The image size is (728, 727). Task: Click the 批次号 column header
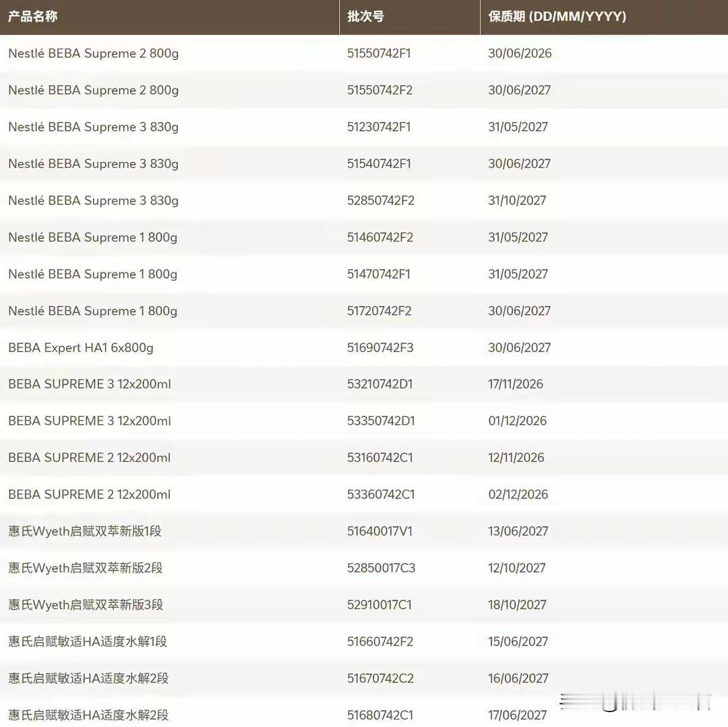pos(366,17)
